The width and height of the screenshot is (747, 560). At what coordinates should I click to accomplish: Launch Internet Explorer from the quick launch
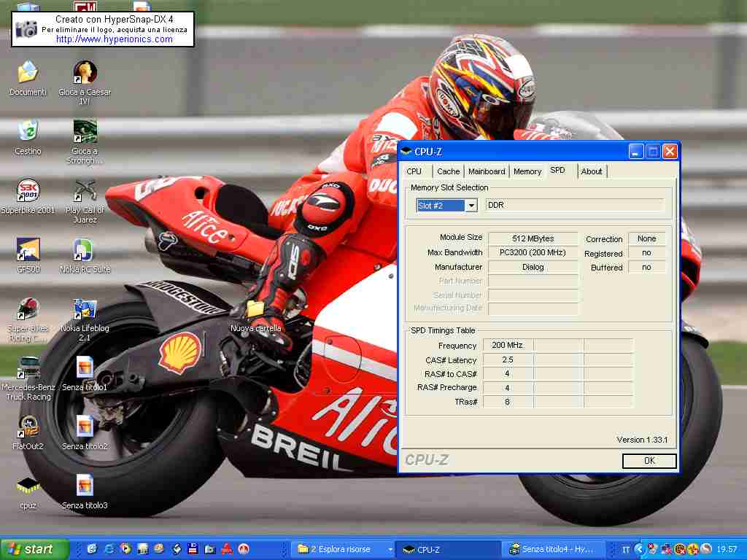109,549
